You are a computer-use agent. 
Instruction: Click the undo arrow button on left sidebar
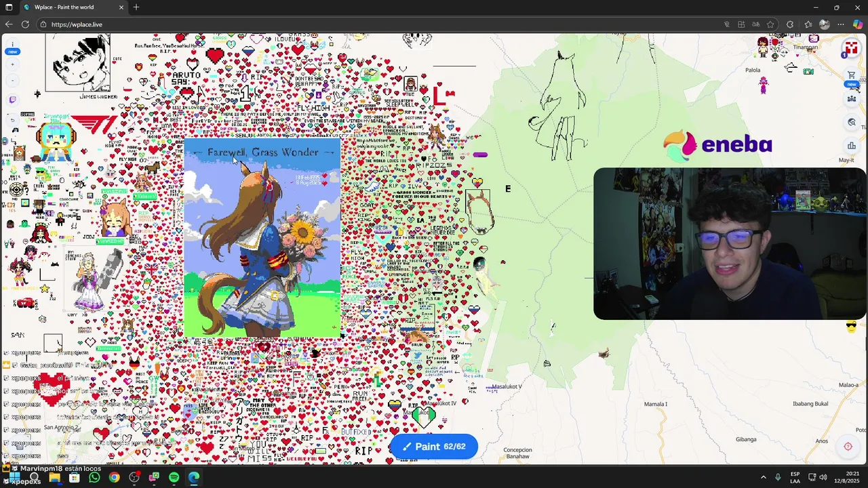point(12,119)
